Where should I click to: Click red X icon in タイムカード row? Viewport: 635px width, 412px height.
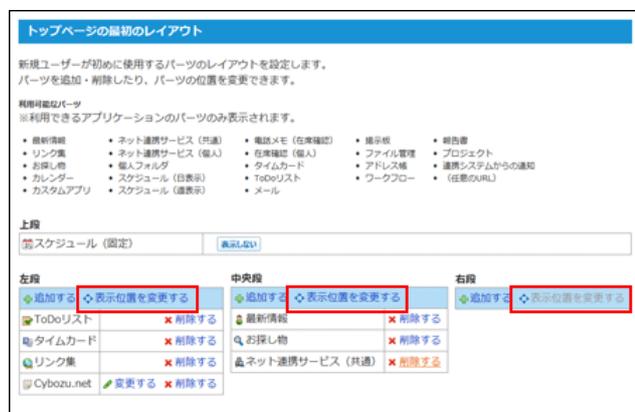168,342
